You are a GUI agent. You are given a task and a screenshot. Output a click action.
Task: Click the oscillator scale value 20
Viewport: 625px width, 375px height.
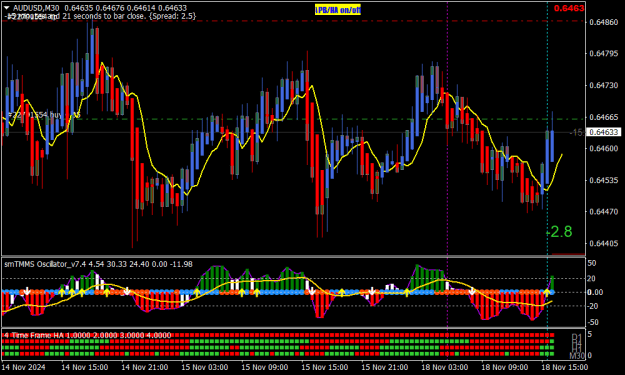592,279
